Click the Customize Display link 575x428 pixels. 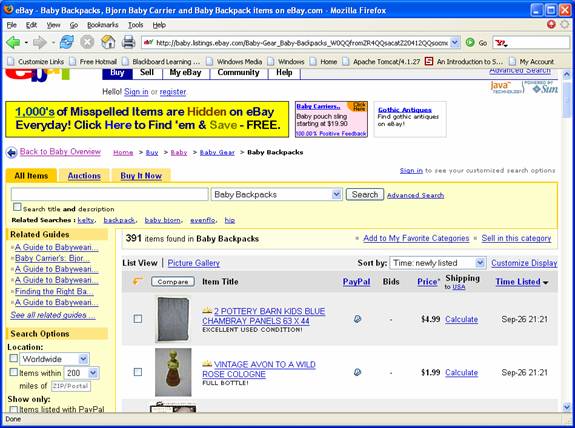524,263
